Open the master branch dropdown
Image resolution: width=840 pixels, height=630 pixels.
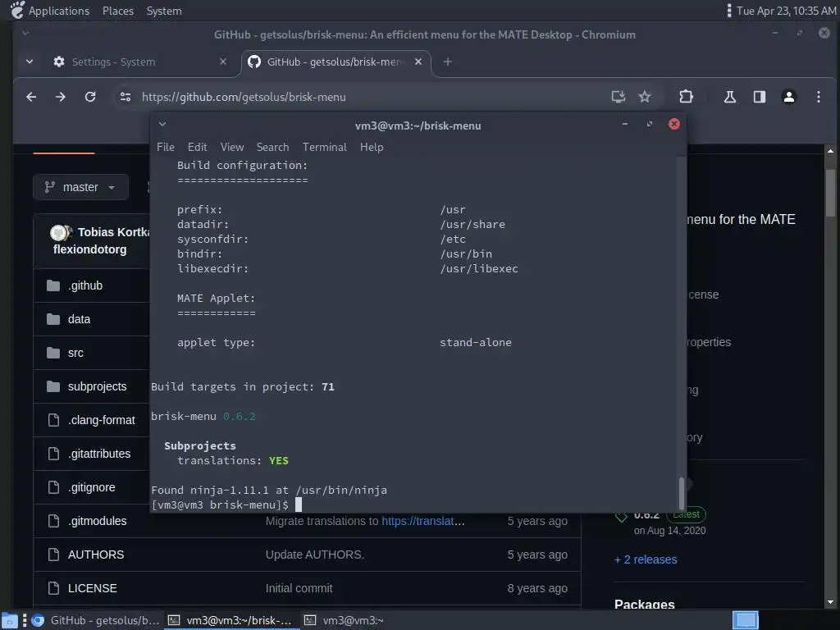tap(81, 187)
